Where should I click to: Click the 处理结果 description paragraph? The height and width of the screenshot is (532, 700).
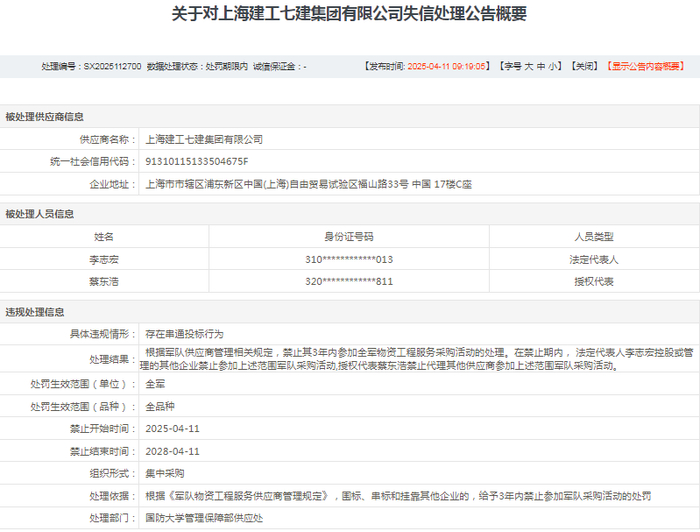417,359
